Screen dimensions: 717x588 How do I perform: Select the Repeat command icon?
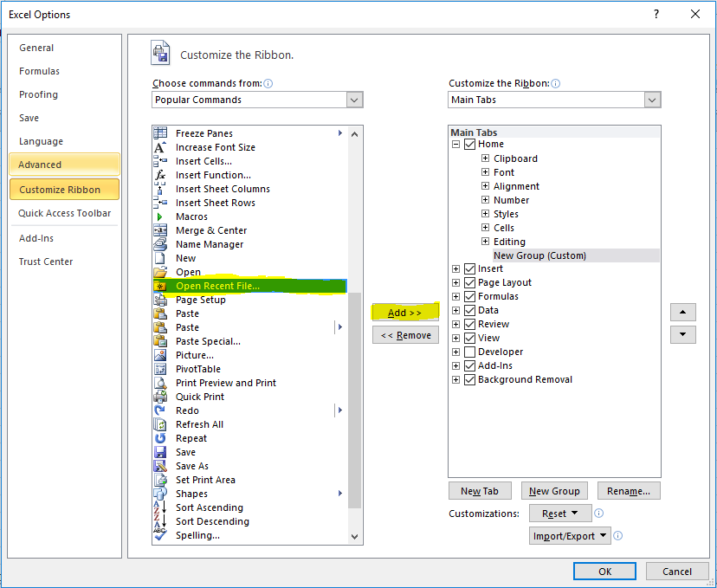coord(160,438)
